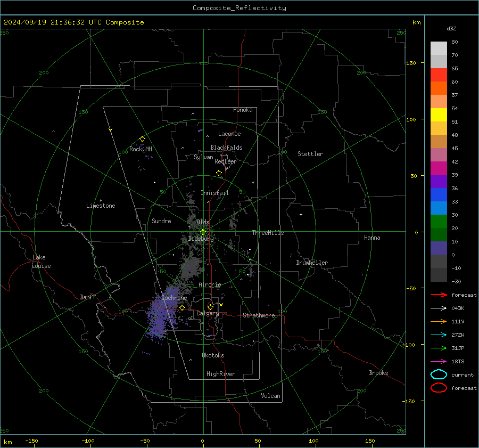Click the orange 111V arrow legend icon
479x448 pixels.
pyautogui.click(x=439, y=321)
